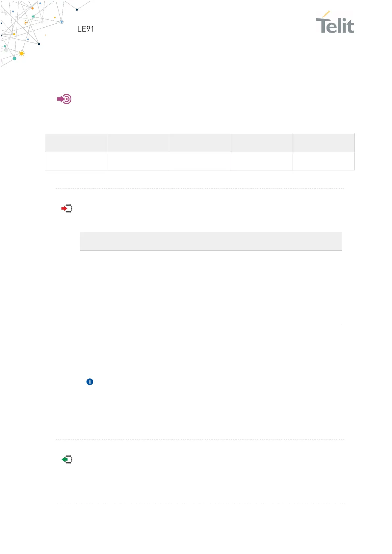Click the middle gray header cell of top table

pyautogui.click(x=200, y=142)
